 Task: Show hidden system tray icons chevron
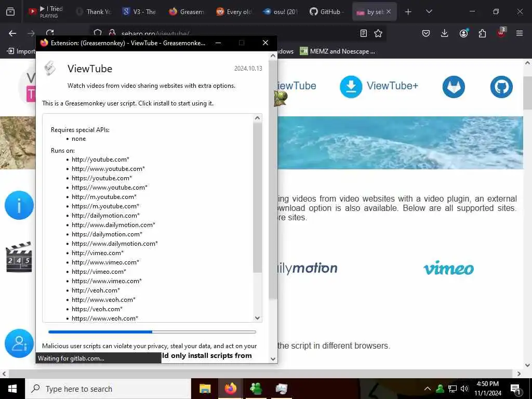tap(428, 389)
